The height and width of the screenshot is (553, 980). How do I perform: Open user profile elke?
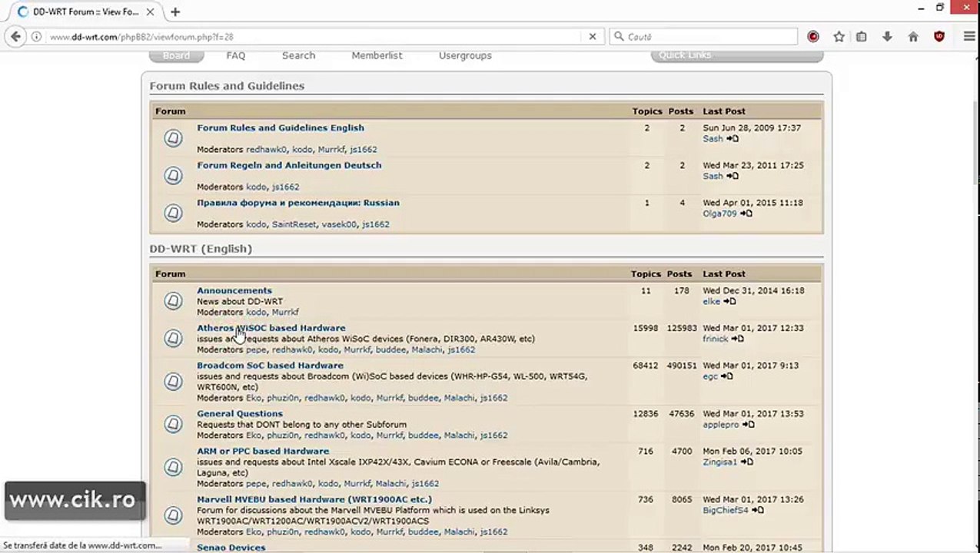(x=711, y=301)
